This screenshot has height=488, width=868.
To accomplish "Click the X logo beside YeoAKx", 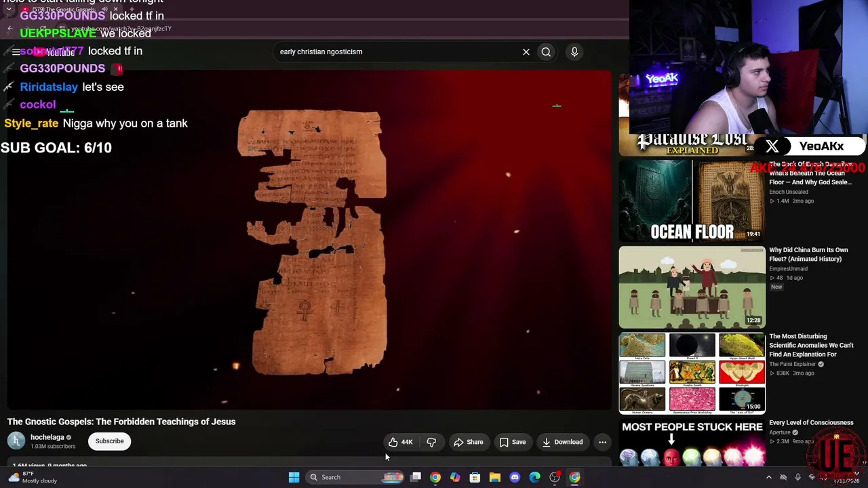I will [772, 146].
